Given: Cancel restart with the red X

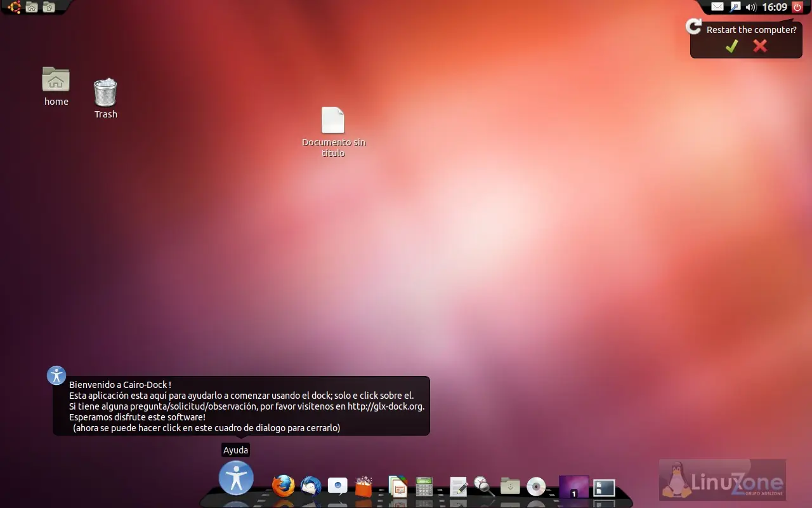Looking at the screenshot, I should [760, 46].
